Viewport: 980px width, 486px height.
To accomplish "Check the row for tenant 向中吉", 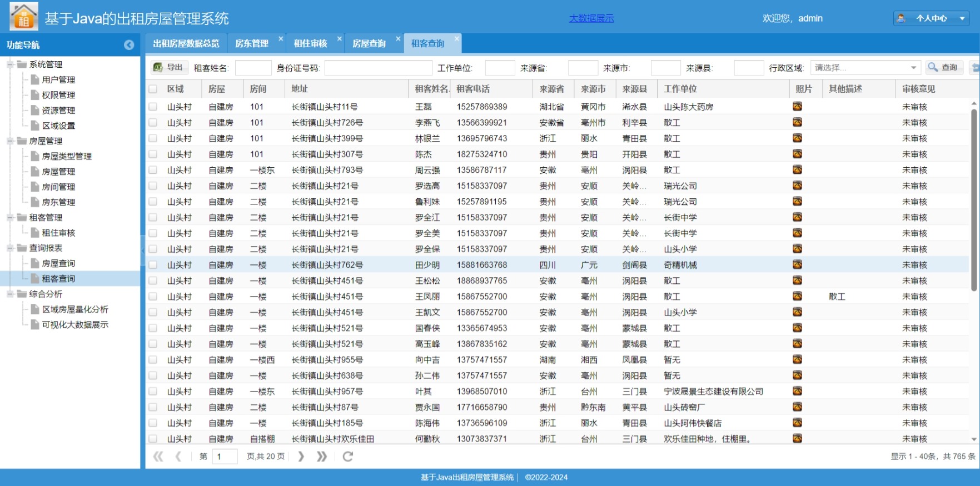I will (153, 360).
